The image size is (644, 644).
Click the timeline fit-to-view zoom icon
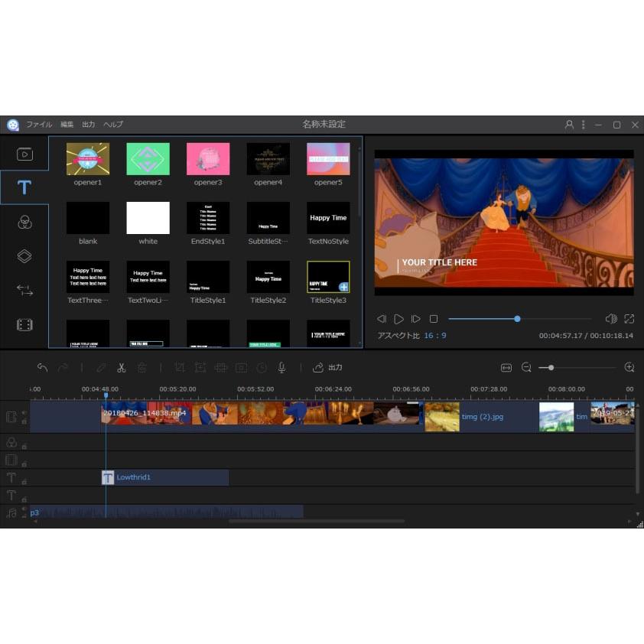[x=506, y=367]
